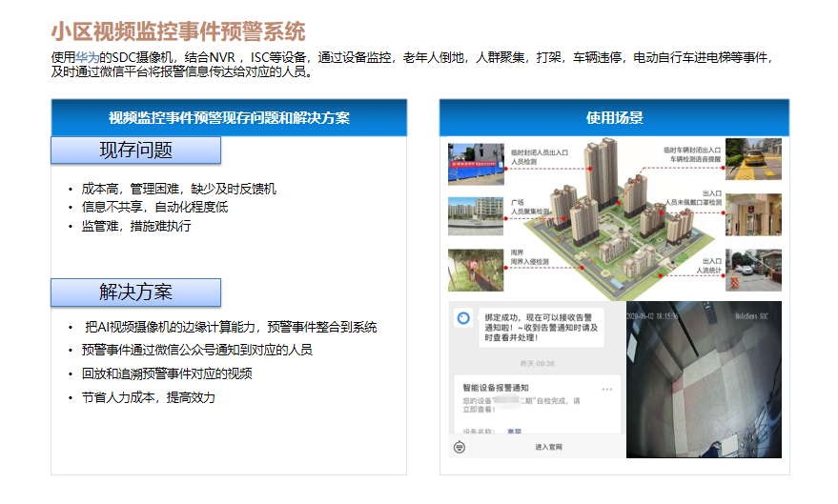Select the 解决方案 heading button
The image size is (838, 504).
coord(135,292)
